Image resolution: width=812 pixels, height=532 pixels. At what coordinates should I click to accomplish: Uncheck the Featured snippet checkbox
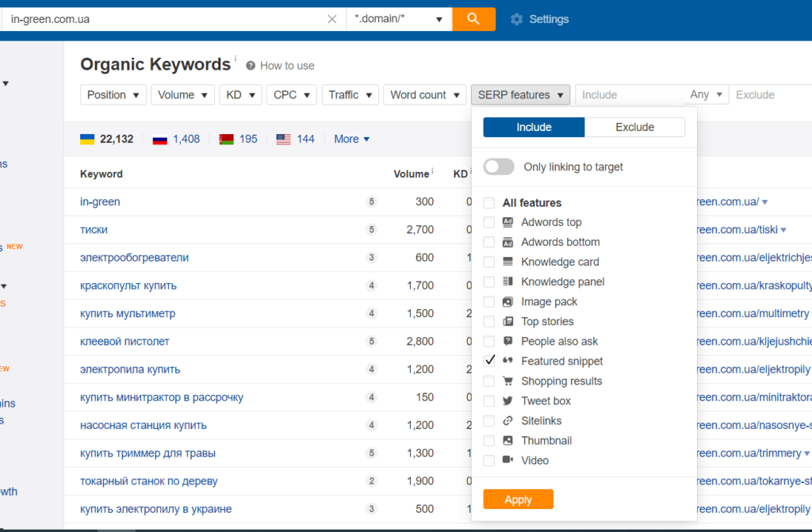click(x=489, y=361)
